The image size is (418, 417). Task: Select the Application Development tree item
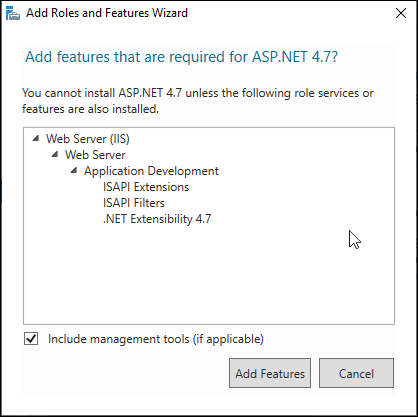[x=151, y=171]
